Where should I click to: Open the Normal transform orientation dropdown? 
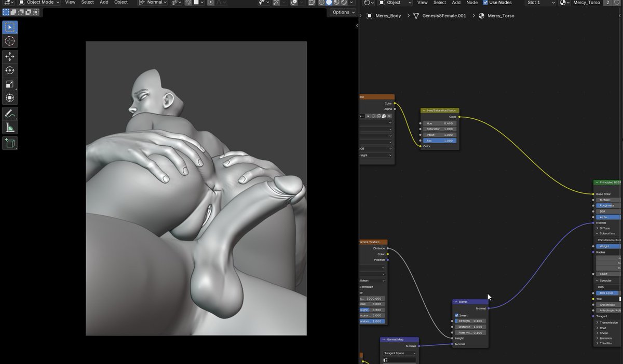point(153,3)
